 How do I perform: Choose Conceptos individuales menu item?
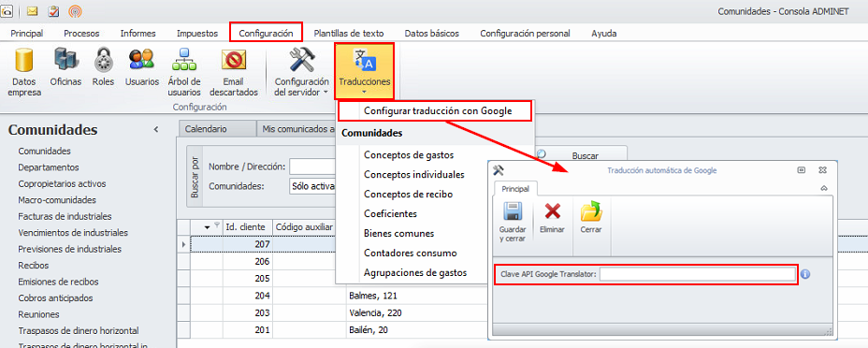click(x=414, y=175)
